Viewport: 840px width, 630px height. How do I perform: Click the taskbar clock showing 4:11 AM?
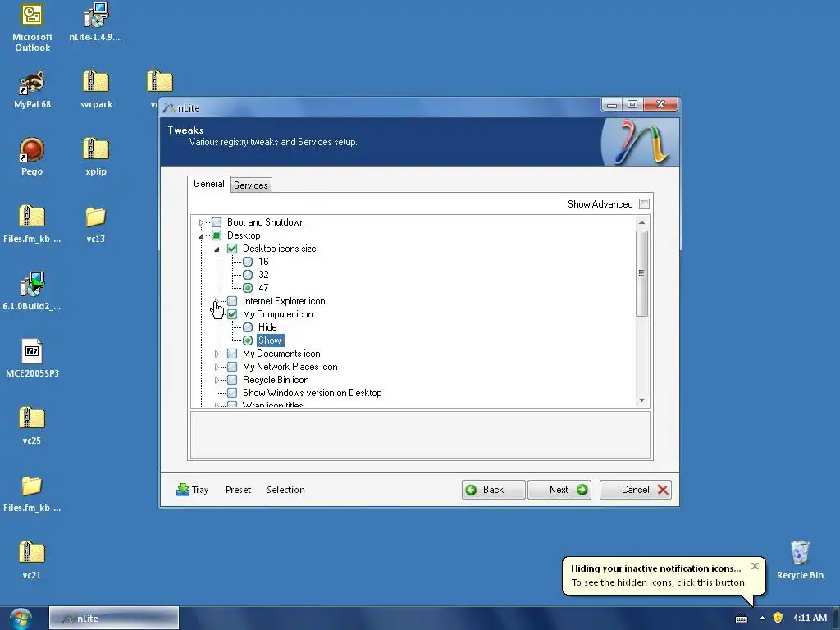(810, 618)
